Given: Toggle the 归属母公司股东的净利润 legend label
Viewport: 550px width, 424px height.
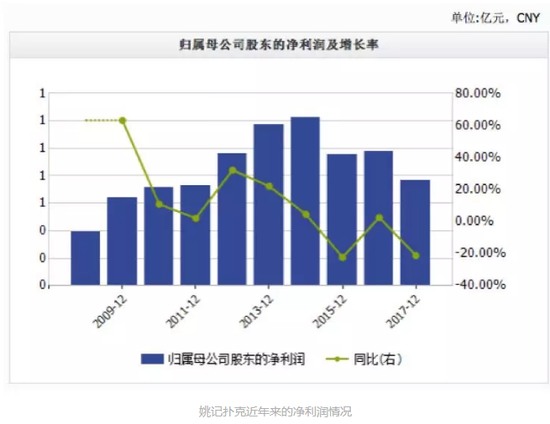Looking at the screenshot, I should 236,359.
